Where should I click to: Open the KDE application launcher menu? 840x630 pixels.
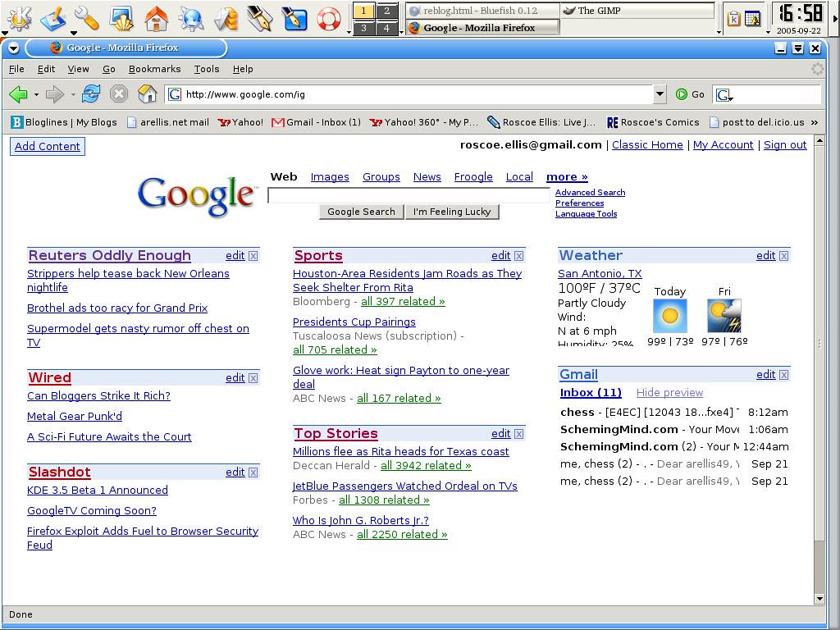[x=18, y=18]
